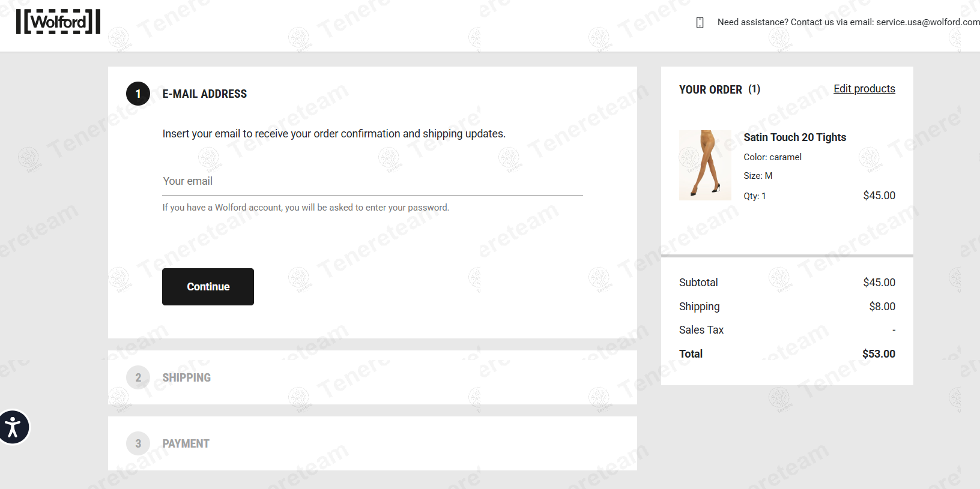
Task: Expand the Shipping section
Action: coord(372,377)
